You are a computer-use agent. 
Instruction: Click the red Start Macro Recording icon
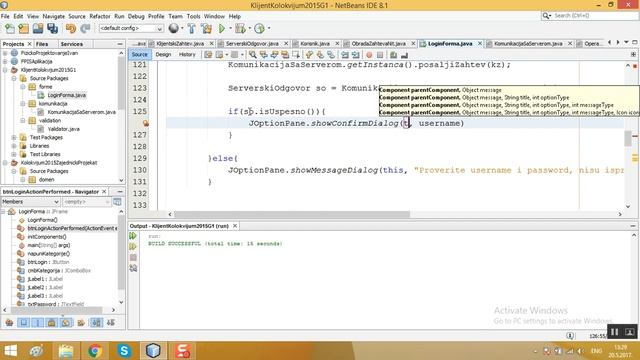(369, 55)
